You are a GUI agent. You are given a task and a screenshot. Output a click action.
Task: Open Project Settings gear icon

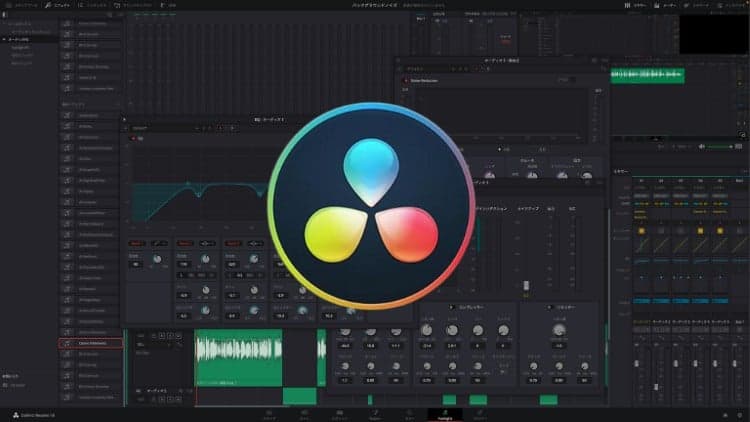click(x=740, y=415)
